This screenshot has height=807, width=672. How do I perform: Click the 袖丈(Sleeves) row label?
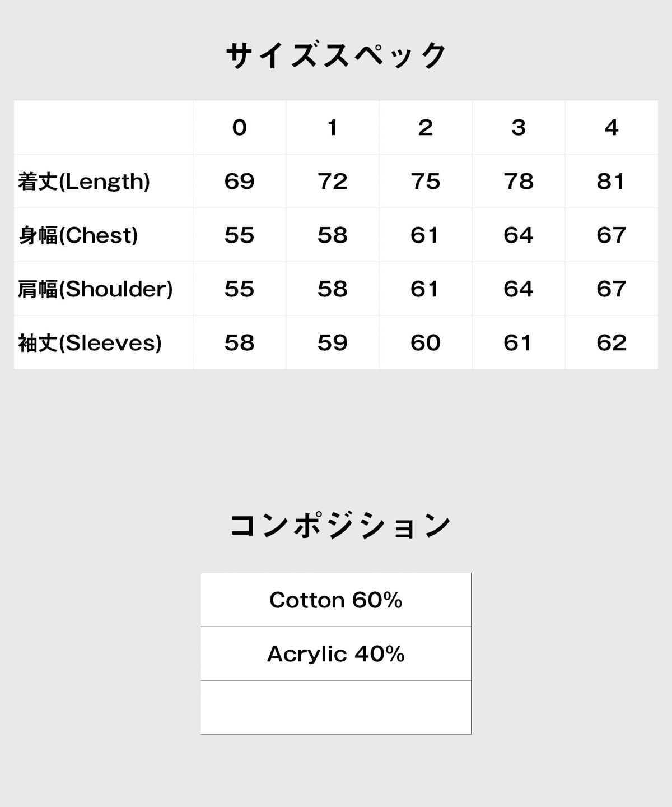[x=90, y=343]
